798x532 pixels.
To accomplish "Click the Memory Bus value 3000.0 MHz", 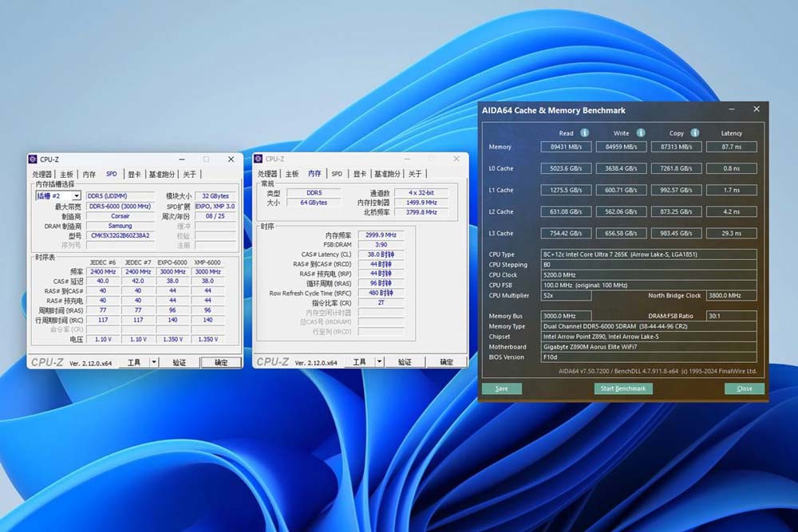I will (566, 316).
